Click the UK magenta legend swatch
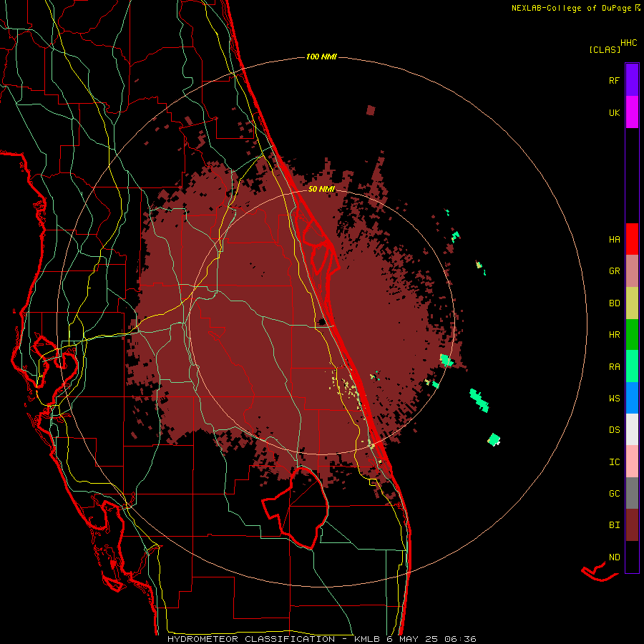This screenshot has width=644, height=644. pos(632,112)
